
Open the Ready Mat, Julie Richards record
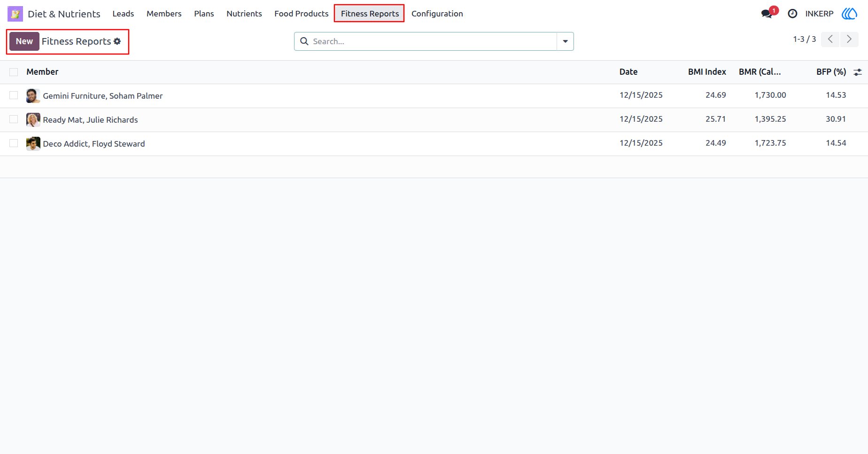(90, 120)
